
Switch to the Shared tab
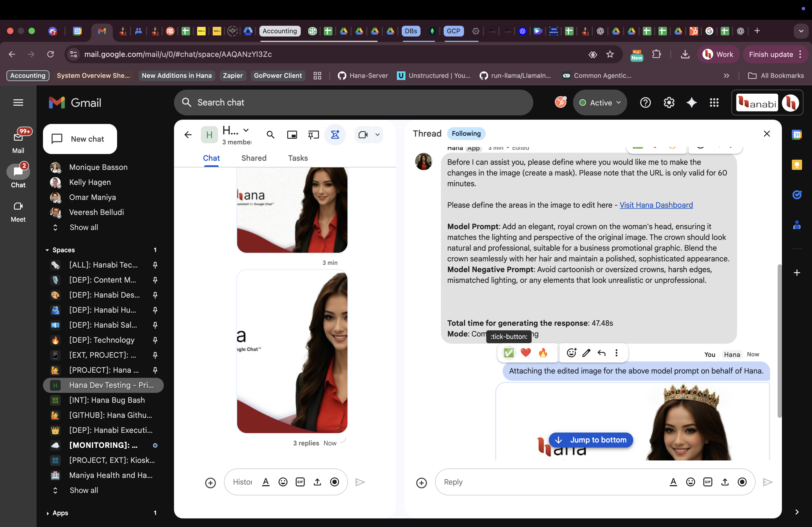click(254, 158)
